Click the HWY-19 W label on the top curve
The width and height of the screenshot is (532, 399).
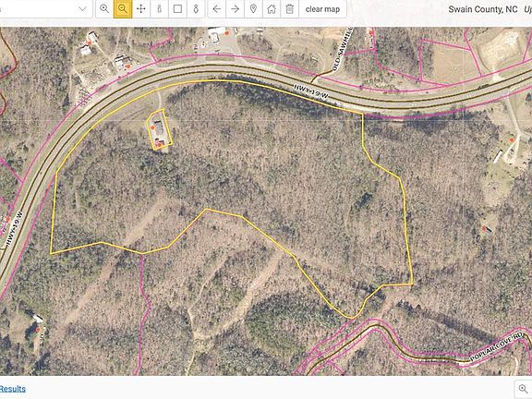point(311,91)
